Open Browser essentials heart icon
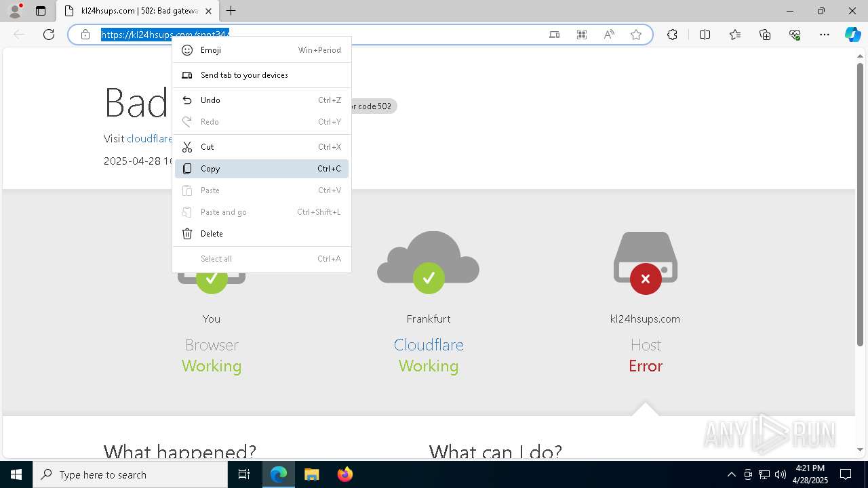868x488 pixels. [x=795, y=35]
